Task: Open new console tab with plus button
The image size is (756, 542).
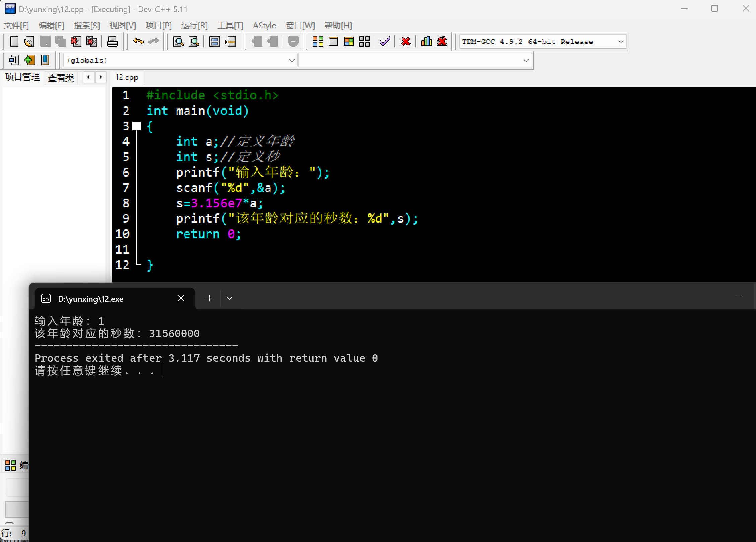Action: tap(209, 298)
